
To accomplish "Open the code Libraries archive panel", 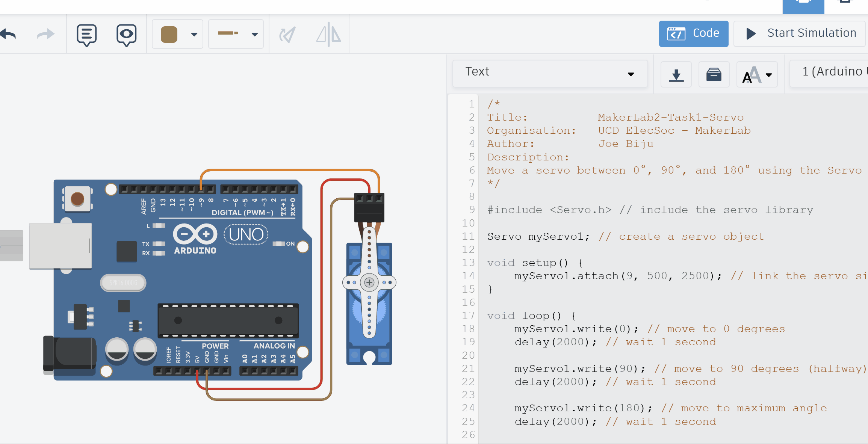I will pyautogui.click(x=714, y=74).
